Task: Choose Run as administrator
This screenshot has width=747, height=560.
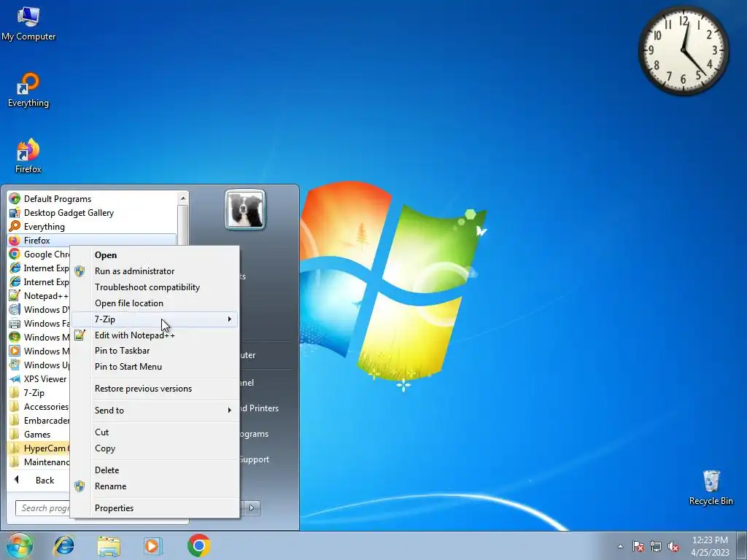Action: click(155, 271)
